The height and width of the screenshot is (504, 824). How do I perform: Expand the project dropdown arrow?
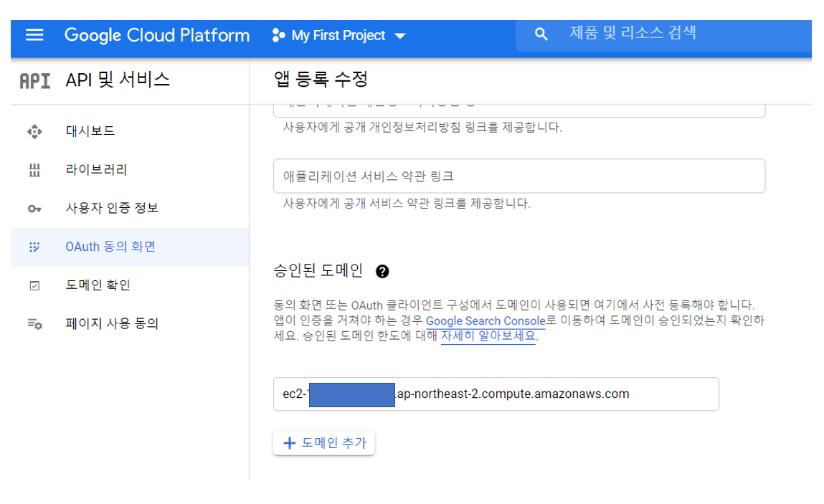400,37
